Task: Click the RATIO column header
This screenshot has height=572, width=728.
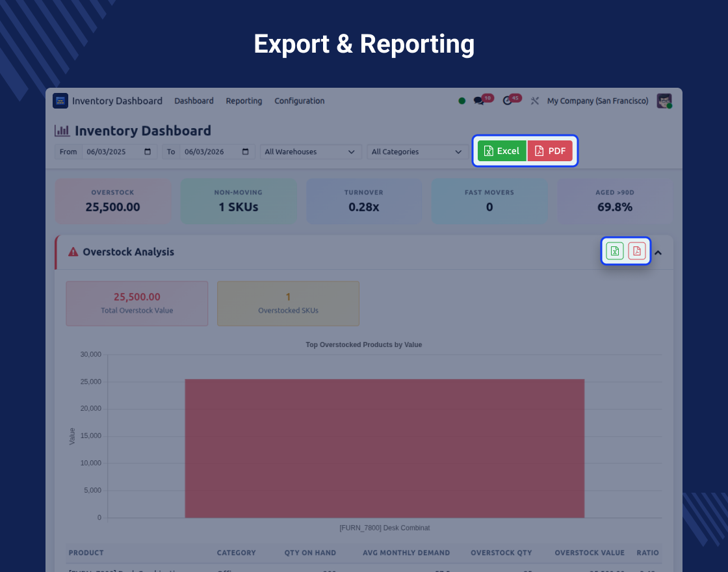Action: 647,552
